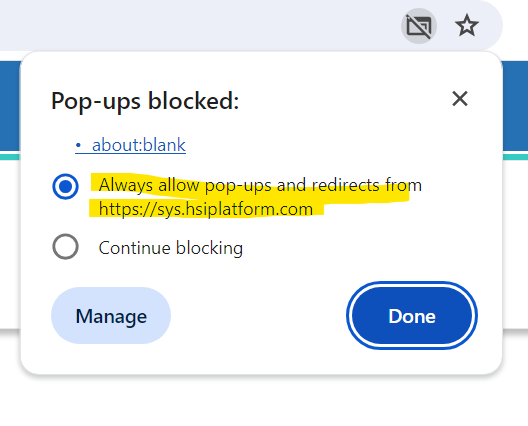Click the 'Pop-ups blocked:' heading text
Screen dimensions: 528x426
(145, 101)
